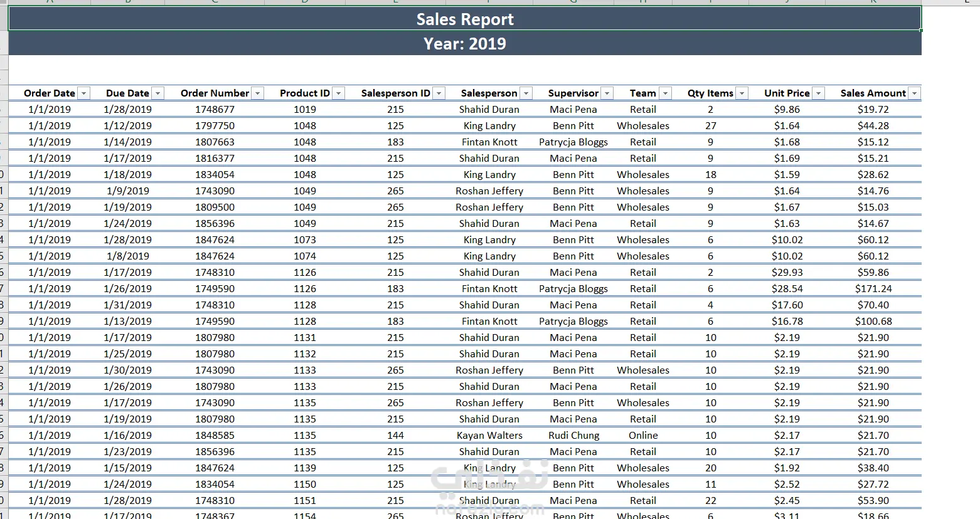Viewport: 980px width, 519px height.
Task: Select the Year: 2019 cell
Action: 465,43
